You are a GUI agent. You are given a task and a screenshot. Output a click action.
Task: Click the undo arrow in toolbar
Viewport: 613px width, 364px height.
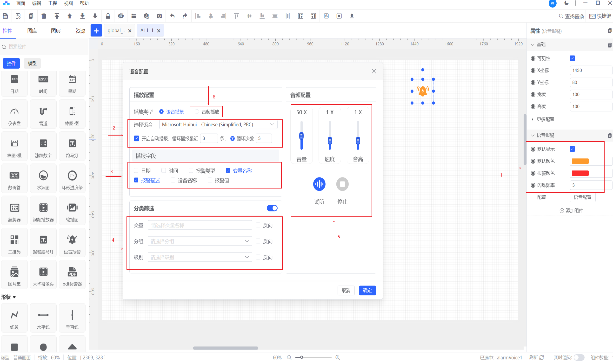click(x=172, y=16)
